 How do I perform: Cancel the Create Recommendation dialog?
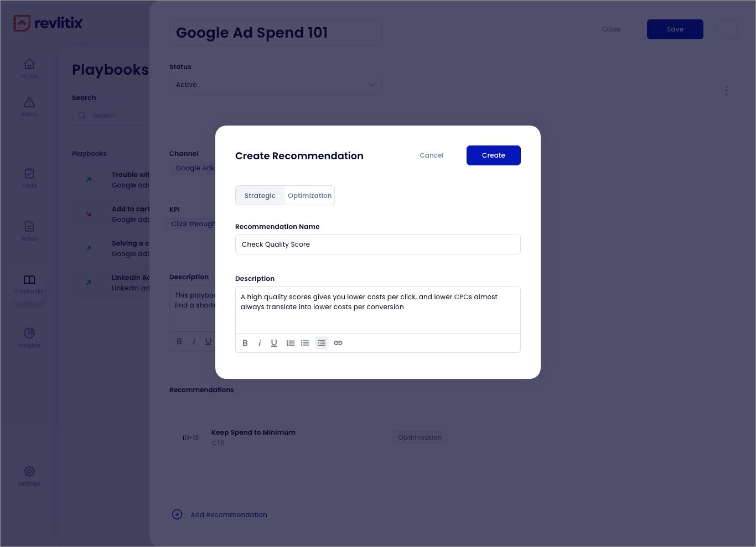click(431, 155)
